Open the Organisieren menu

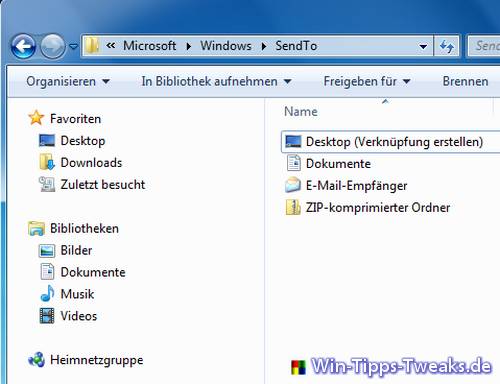(x=68, y=81)
